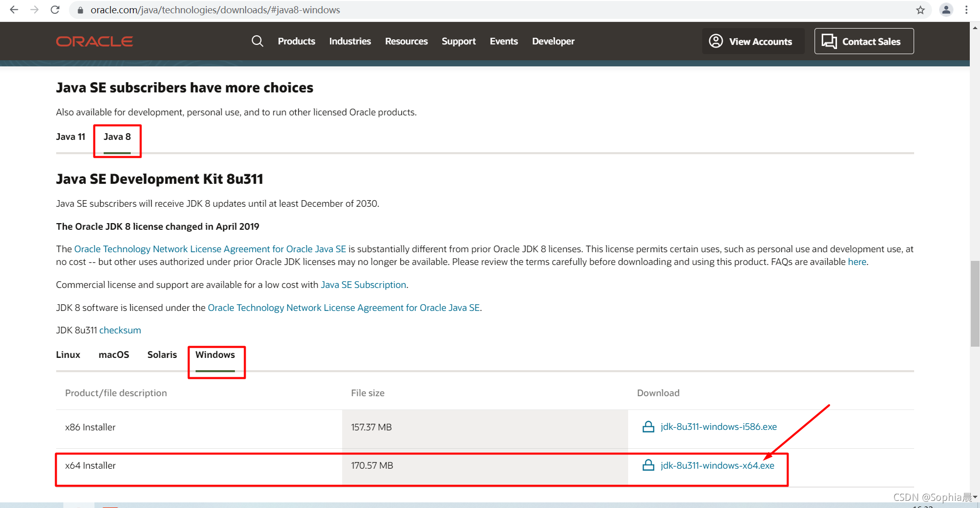
Task: Click the browser forward arrow
Action: [x=34, y=10]
